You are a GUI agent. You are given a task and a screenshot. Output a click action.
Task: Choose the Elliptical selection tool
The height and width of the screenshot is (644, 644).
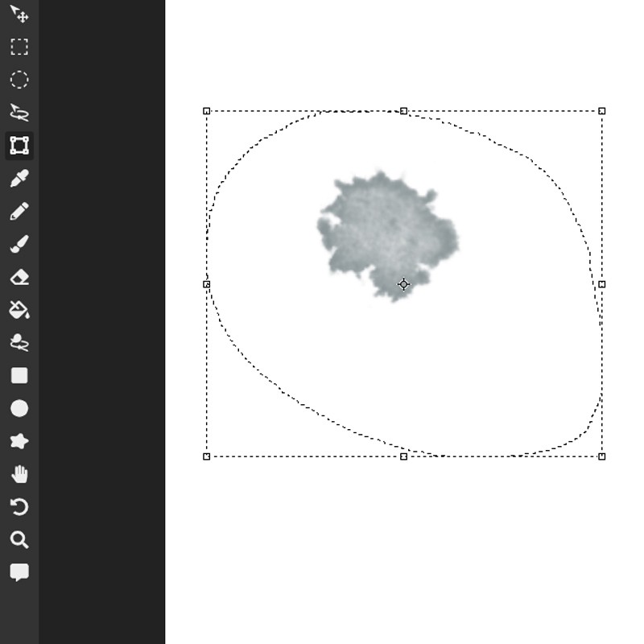(x=19, y=80)
